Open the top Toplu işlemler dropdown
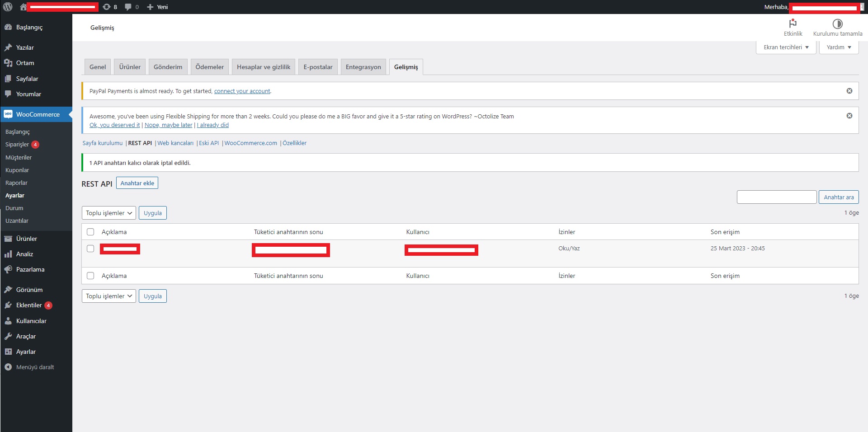Screen dimensions: 868x432 click(108, 213)
